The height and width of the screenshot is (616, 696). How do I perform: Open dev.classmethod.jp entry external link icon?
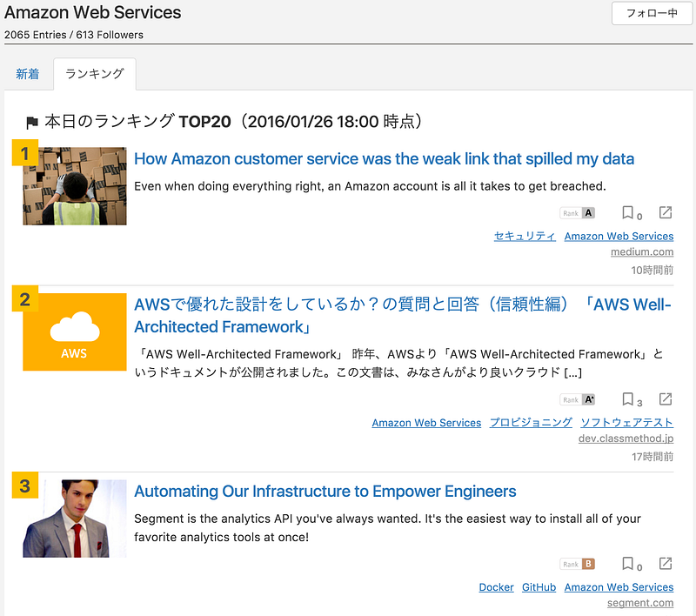point(666,399)
